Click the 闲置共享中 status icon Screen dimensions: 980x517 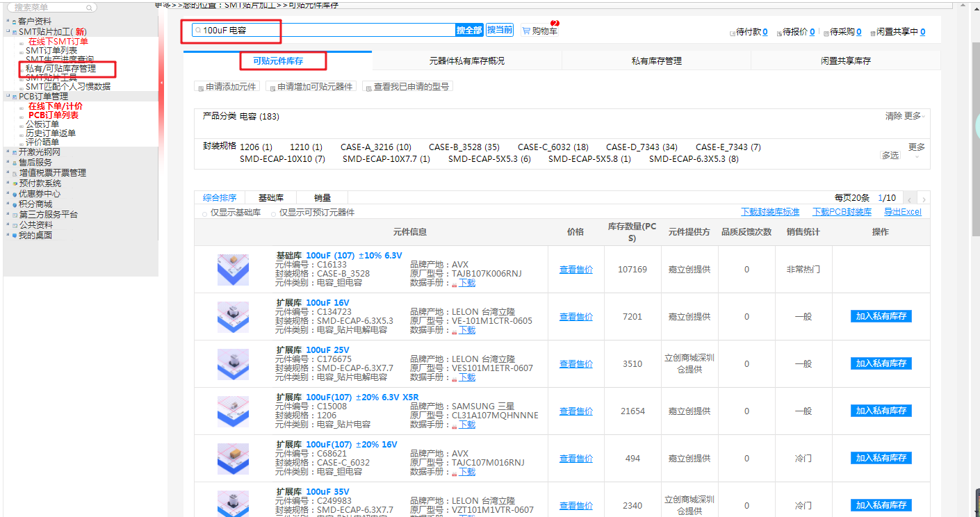click(x=872, y=33)
